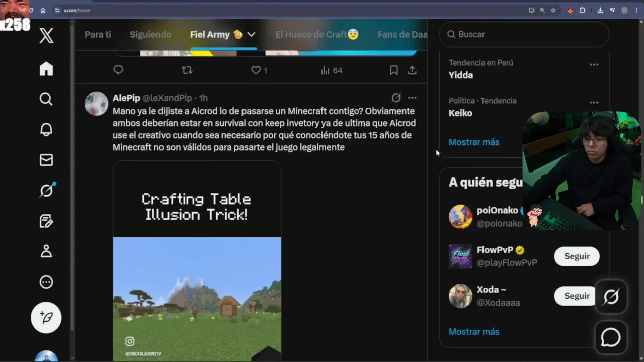Open the three-dot menu on AlePip's post
Viewport: 644px width, 362px height.
click(x=412, y=98)
